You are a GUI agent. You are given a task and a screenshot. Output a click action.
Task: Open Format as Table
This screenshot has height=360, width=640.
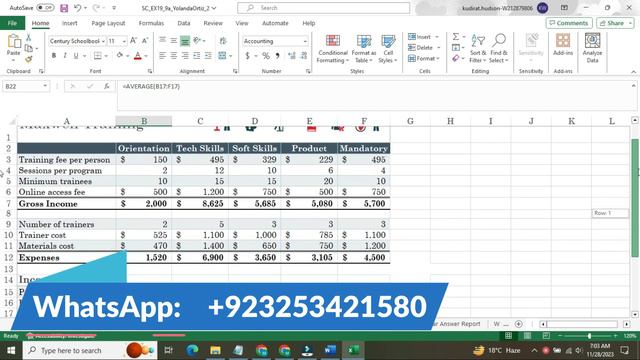point(364,49)
